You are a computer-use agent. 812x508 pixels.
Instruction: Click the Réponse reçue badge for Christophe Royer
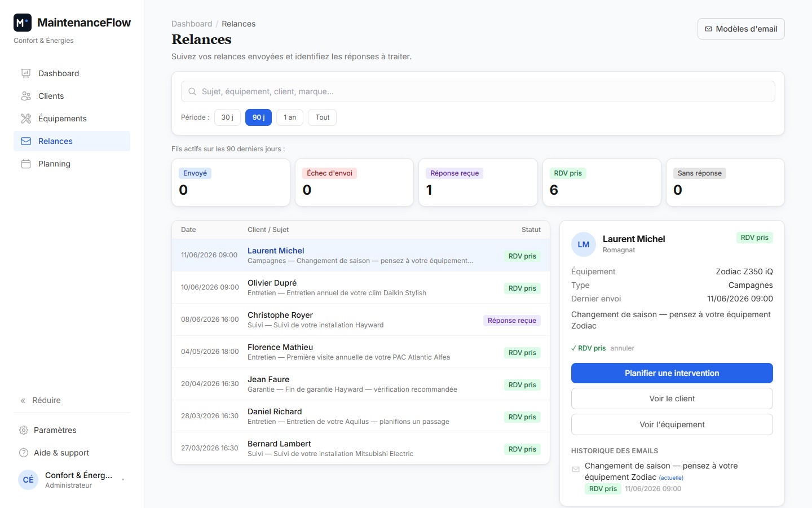pyautogui.click(x=512, y=321)
